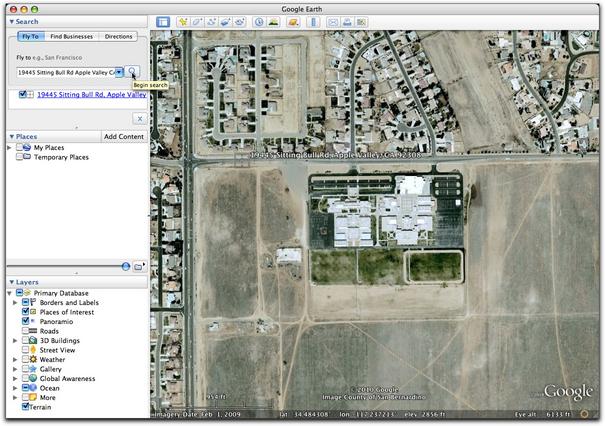Select the Add Path tool

[211, 22]
